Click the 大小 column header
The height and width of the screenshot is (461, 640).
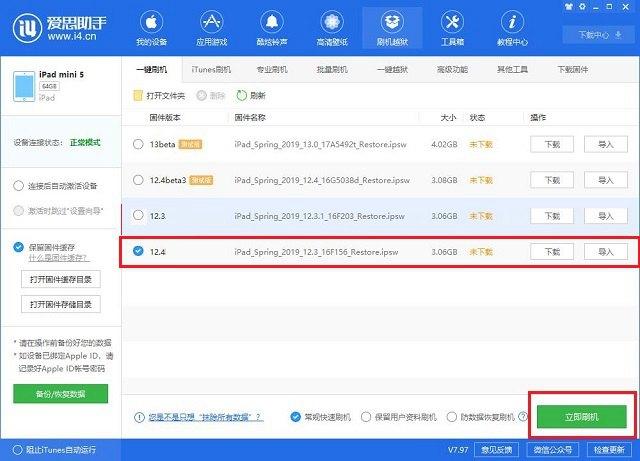point(448,118)
